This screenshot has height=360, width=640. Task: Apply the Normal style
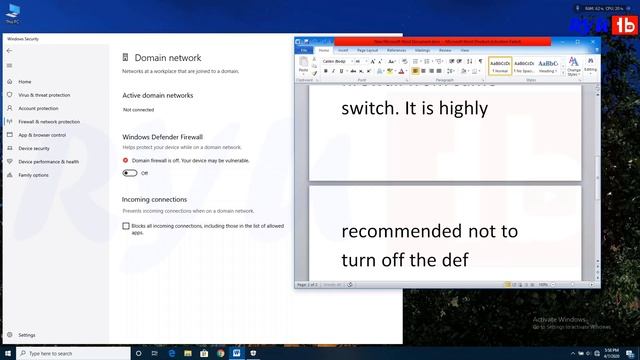click(x=500, y=66)
